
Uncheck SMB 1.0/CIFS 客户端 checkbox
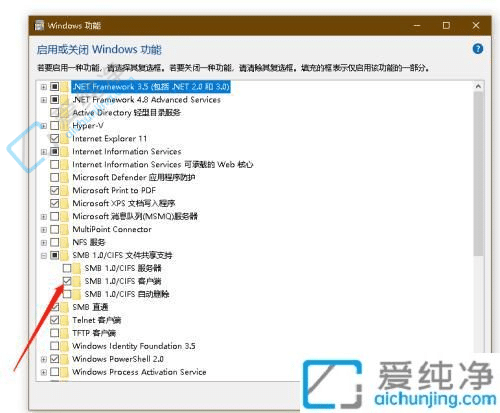click(x=67, y=281)
